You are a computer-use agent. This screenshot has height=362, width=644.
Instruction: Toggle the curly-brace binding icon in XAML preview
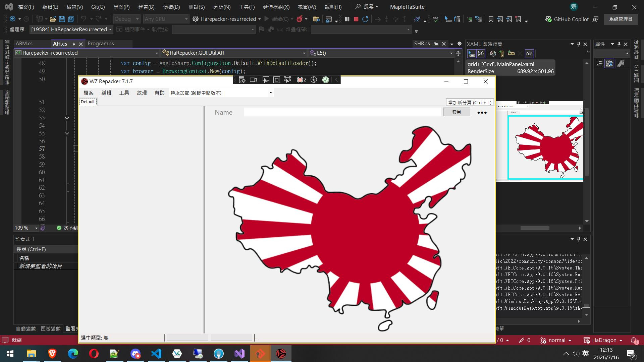(481, 54)
